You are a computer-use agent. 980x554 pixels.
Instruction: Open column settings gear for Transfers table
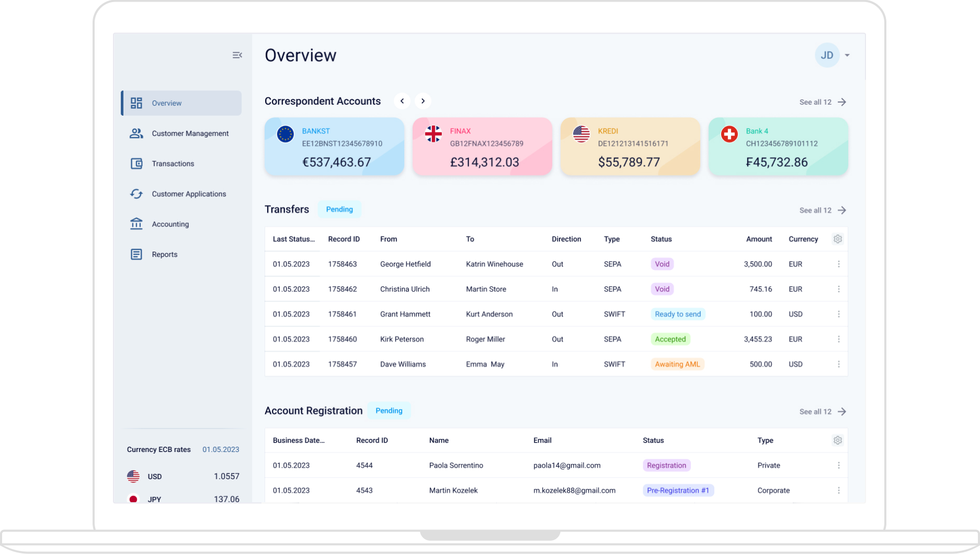click(838, 239)
